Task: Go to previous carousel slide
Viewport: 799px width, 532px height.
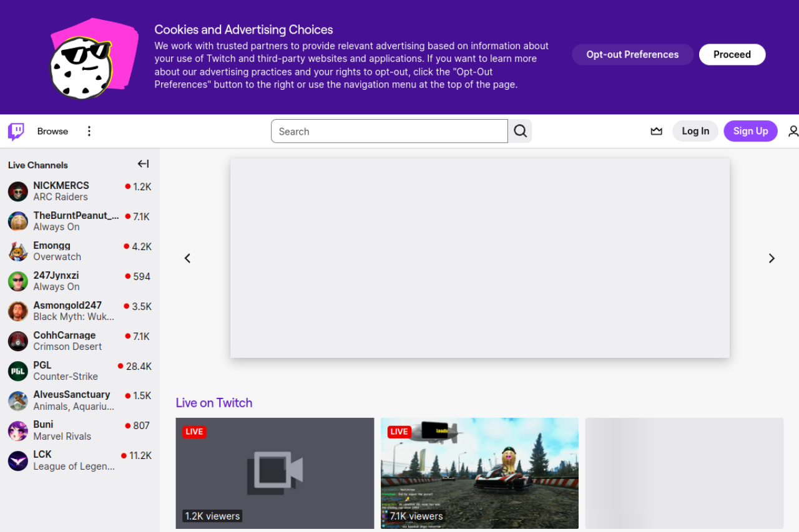Action: 187,258
